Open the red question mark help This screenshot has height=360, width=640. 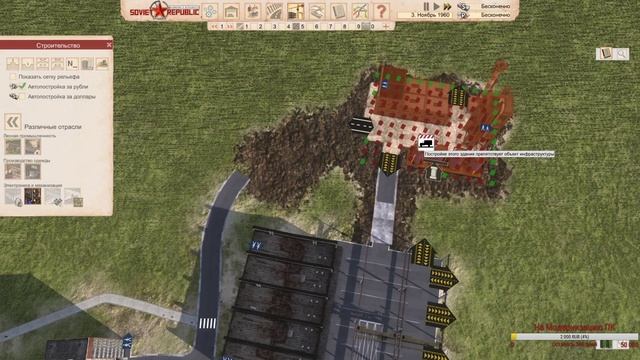381,11
